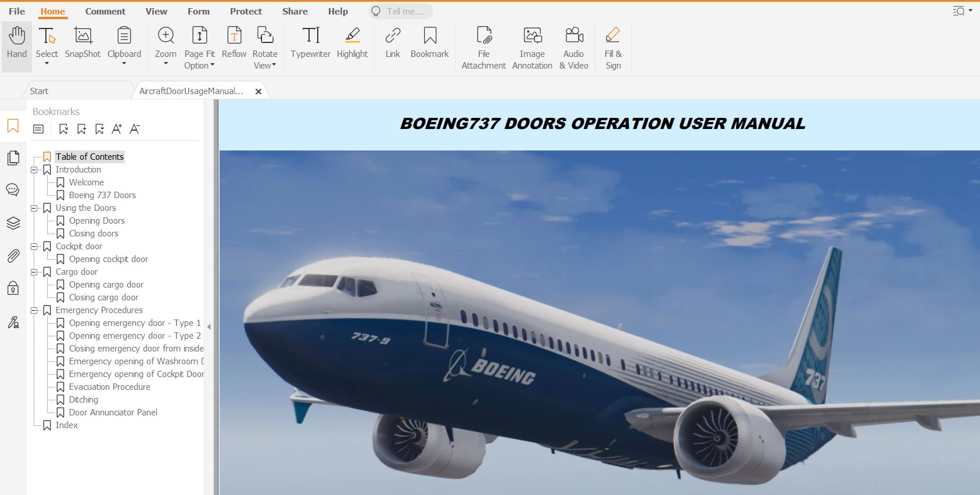980x495 pixels.
Task: Open Fill & Sign
Action: point(613,48)
